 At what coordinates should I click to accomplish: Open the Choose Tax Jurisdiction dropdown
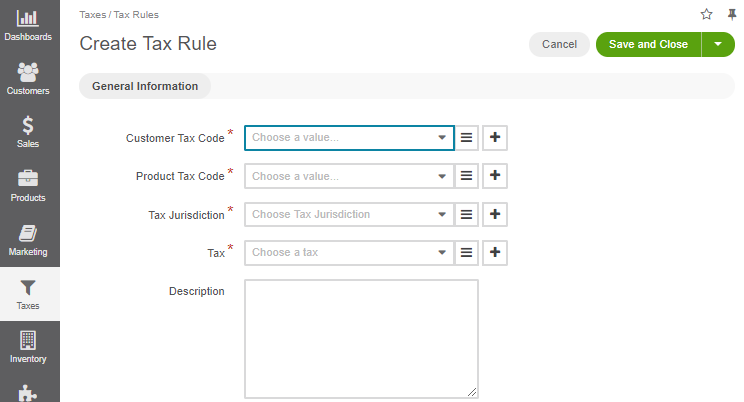click(349, 215)
